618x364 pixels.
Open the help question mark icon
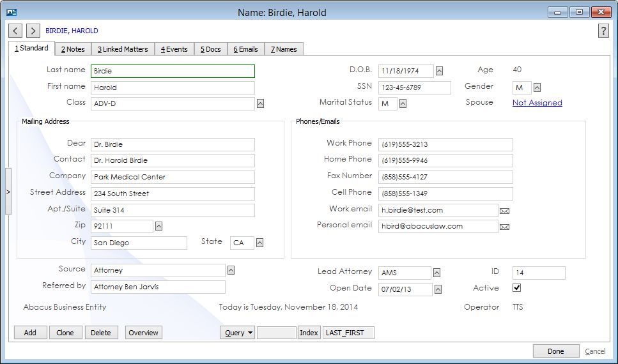pos(603,31)
